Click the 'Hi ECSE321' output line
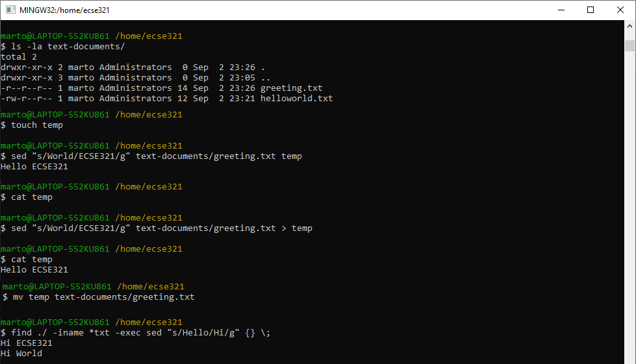 27,343
